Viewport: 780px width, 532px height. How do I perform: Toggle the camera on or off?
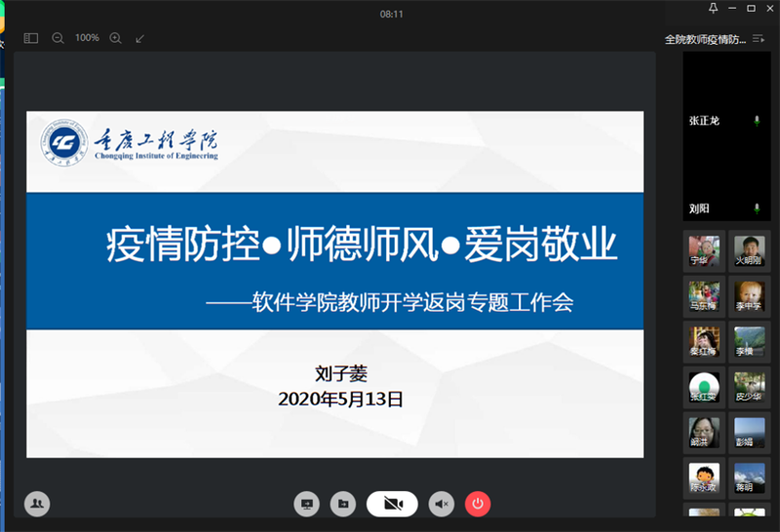(x=392, y=503)
